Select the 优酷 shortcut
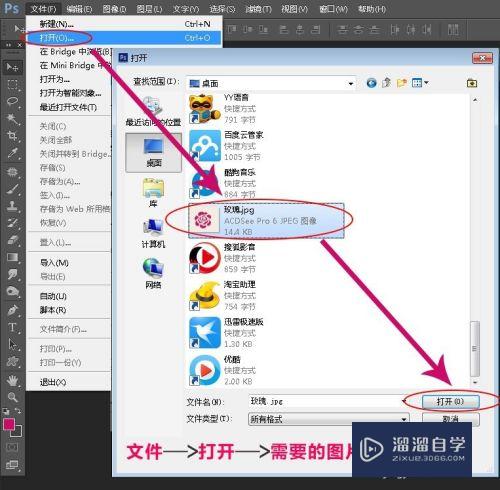The width and height of the screenshot is (500, 490). point(223,370)
